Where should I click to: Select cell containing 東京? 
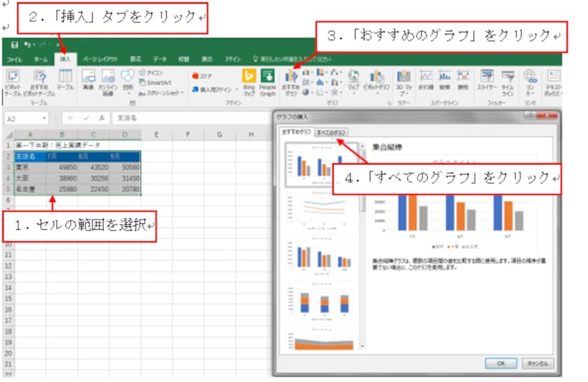coord(30,167)
